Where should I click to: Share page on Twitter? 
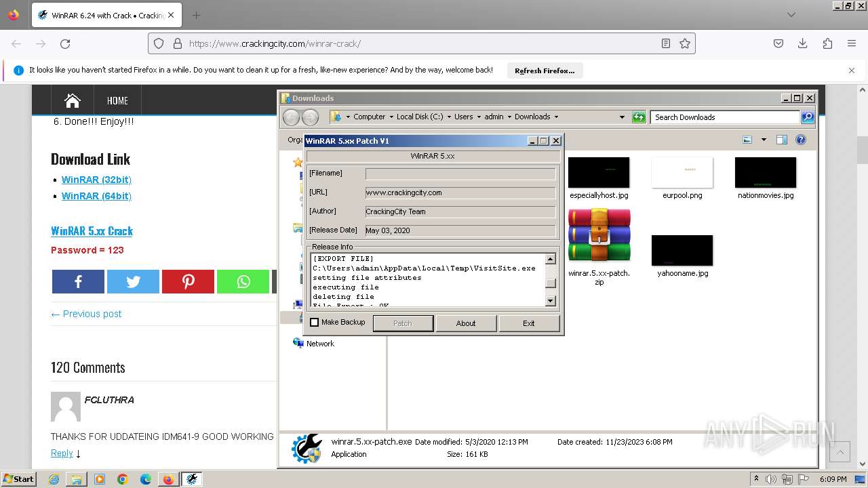point(133,282)
